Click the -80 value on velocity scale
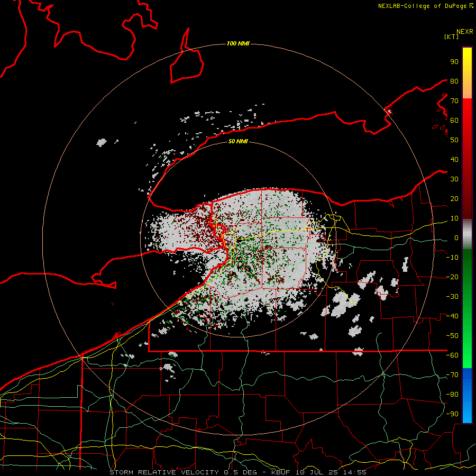Screen dimensions: 476x476 [452, 395]
